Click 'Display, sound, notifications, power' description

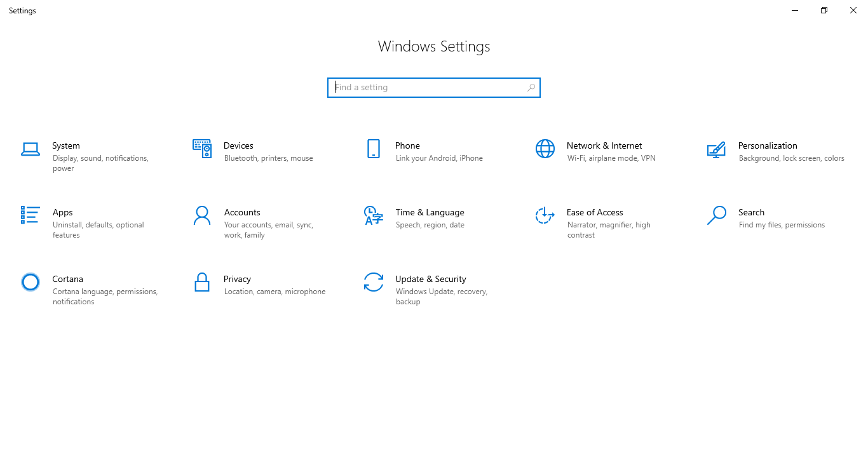point(100,163)
